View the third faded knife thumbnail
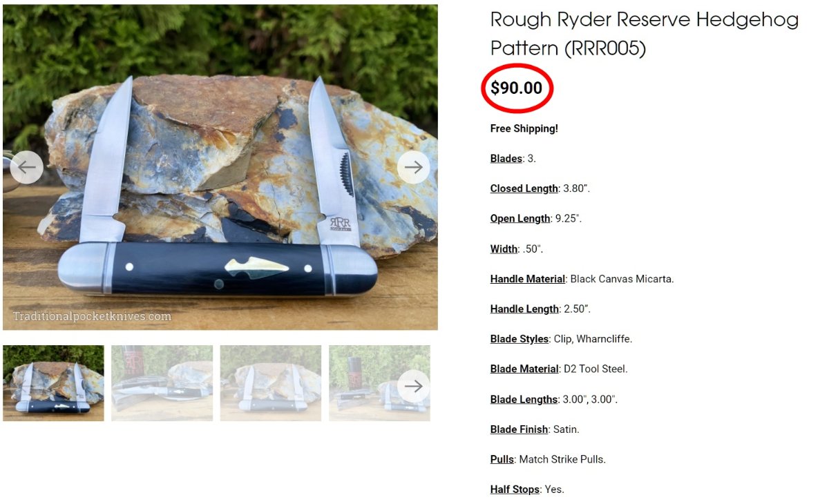Image resolution: width=829 pixels, height=504 pixels. 271,383
